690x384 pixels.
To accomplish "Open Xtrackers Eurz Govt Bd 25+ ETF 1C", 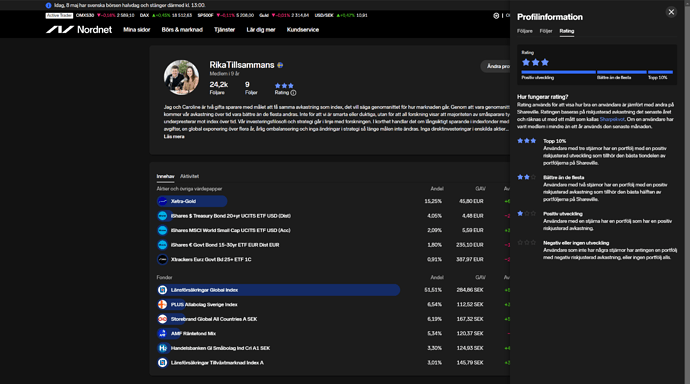I will pos(211,260).
